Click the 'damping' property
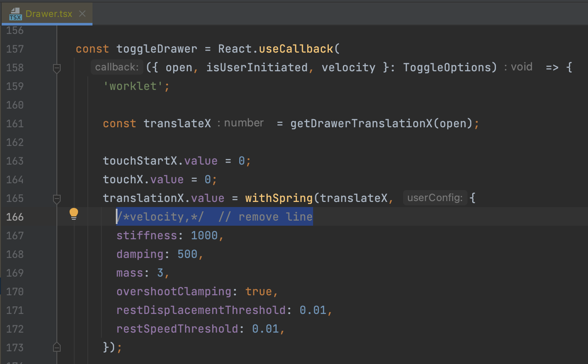This screenshot has height=364, width=588. coord(140,254)
